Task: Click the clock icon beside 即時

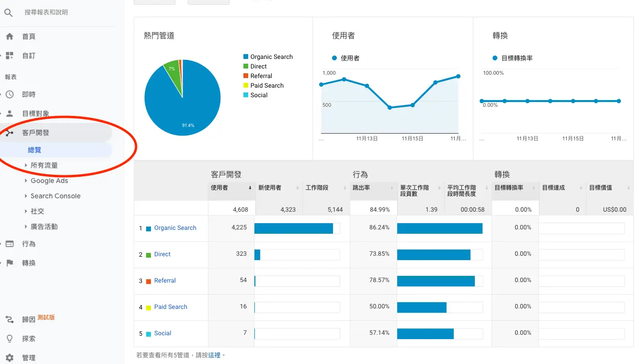Action: (x=10, y=94)
